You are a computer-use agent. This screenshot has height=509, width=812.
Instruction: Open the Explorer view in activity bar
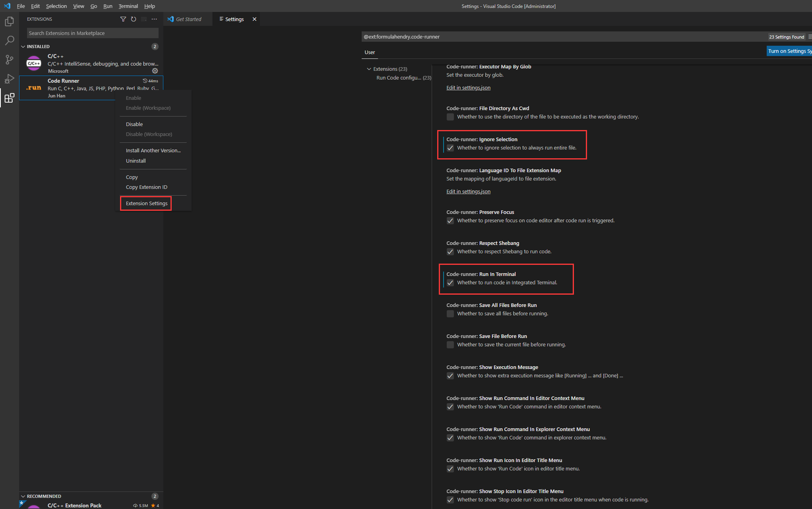click(9, 21)
